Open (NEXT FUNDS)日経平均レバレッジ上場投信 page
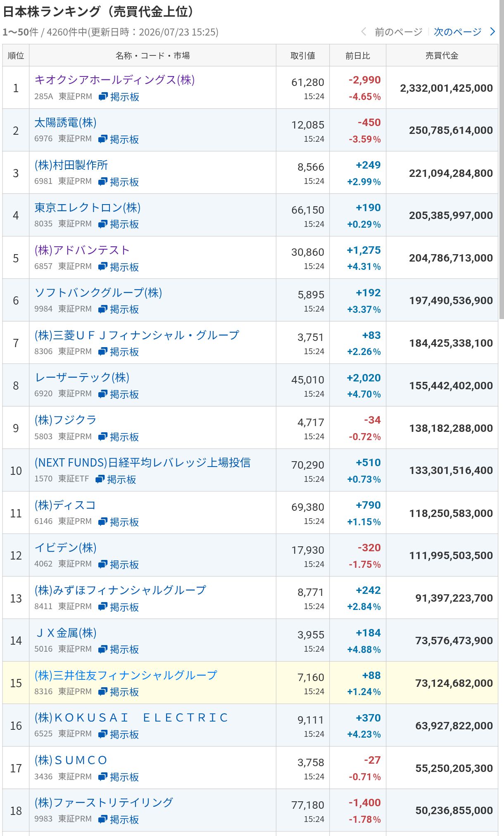This screenshot has width=504, height=836. tap(143, 462)
